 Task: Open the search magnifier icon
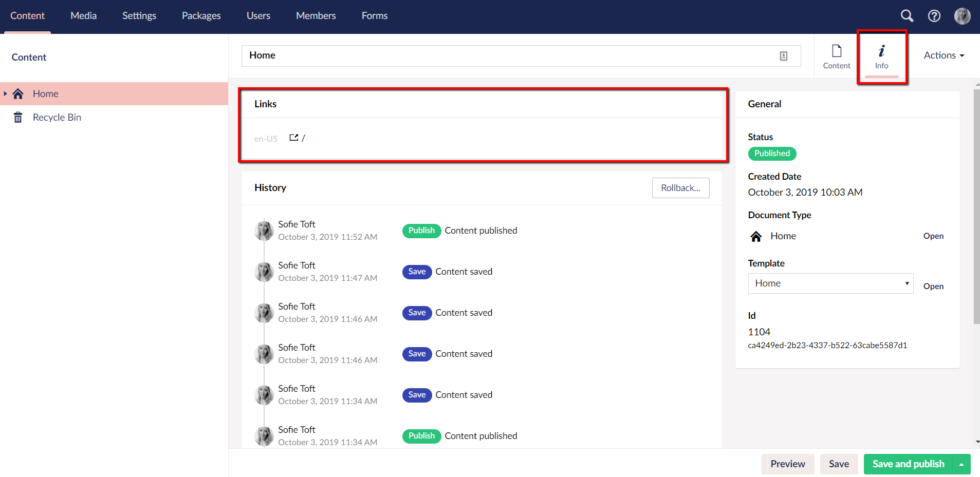907,16
